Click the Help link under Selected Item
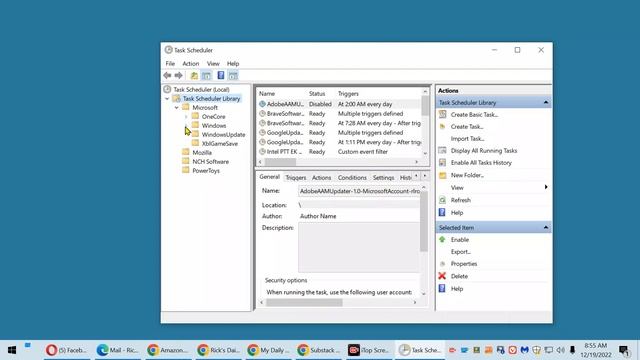The image size is (640, 360). pos(457,289)
